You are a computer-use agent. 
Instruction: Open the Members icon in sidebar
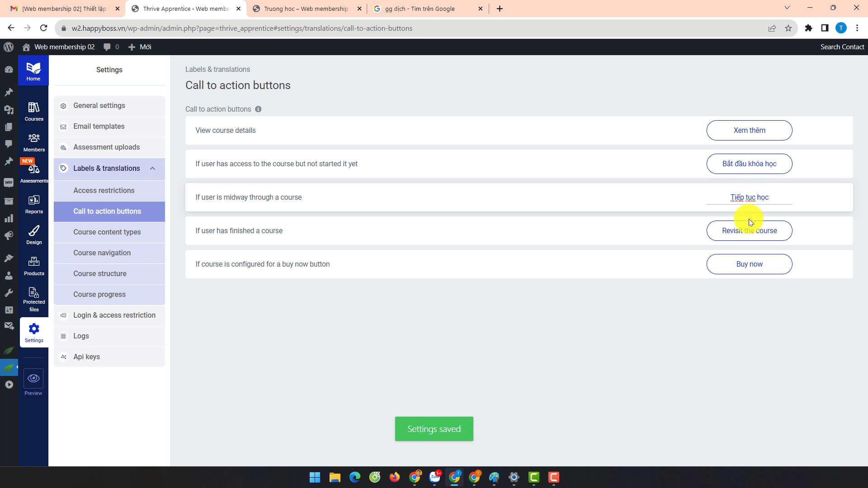[x=34, y=142]
